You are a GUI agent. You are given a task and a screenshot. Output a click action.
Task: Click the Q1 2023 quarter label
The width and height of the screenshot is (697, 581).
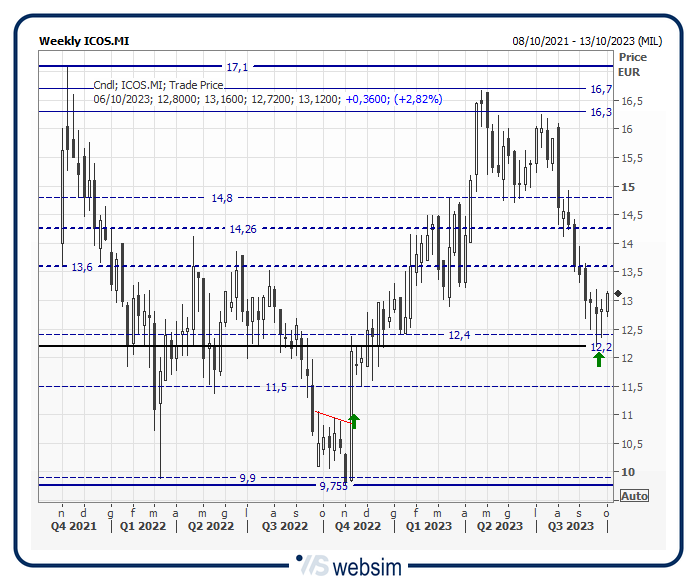pyautogui.click(x=427, y=525)
